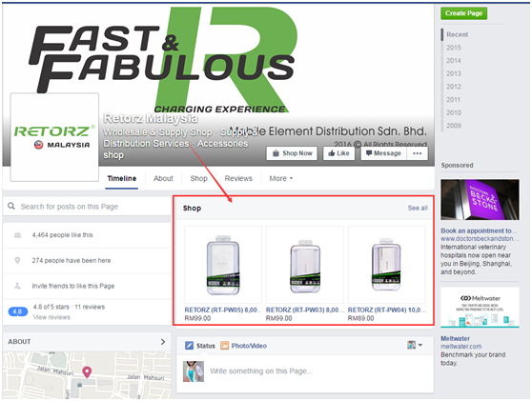
Task: Open the post-as identity dropdown
Action: [415, 345]
